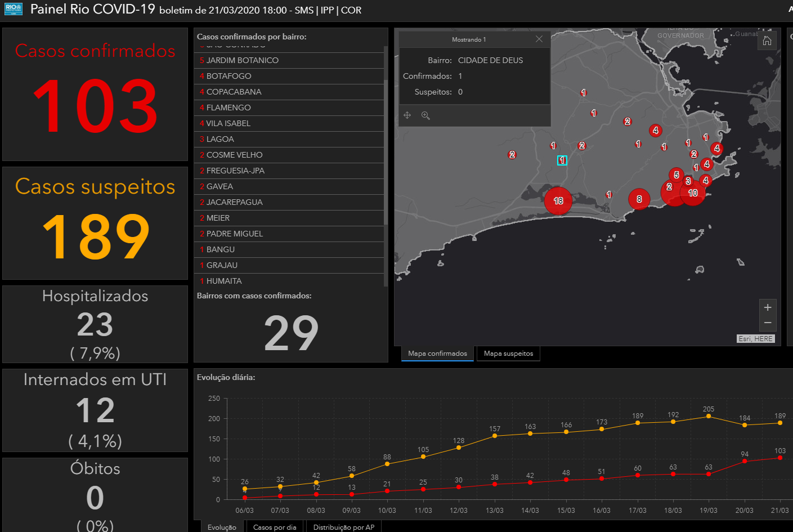Zoom out on the map with minus button

pos(767,323)
